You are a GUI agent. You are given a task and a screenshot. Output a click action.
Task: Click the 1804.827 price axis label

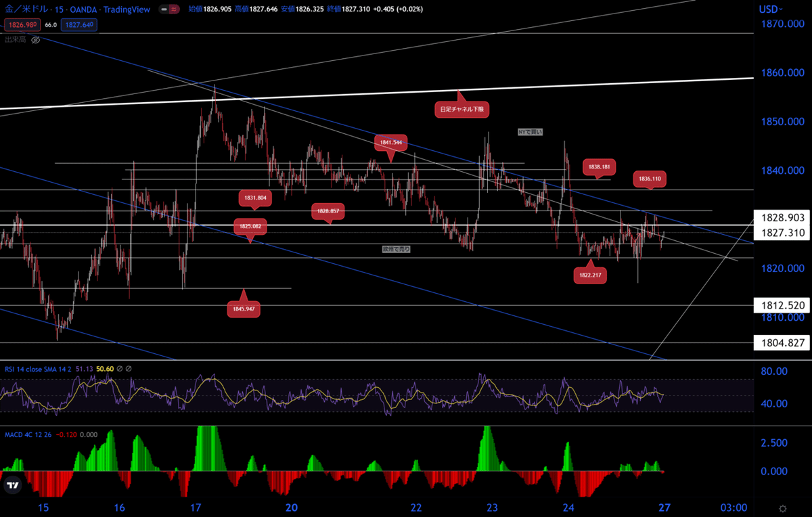tap(782, 342)
